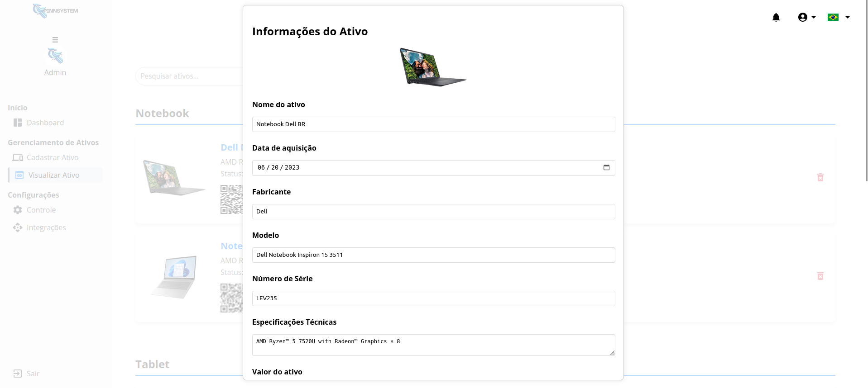Image resolution: width=868 pixels, height=388 pixels.
Task: Click Sair to log out
Action: (x=33, y=374)
